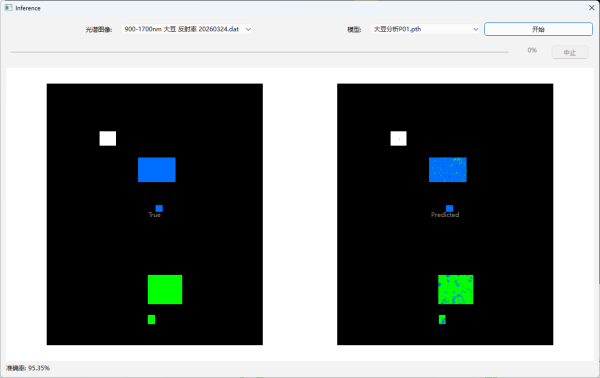Click the True ground-truth image

[155, 214]
